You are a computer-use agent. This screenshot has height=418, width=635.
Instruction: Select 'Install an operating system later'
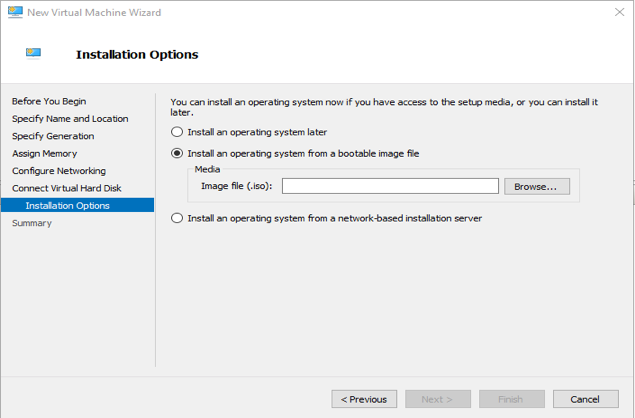[177, 132]
